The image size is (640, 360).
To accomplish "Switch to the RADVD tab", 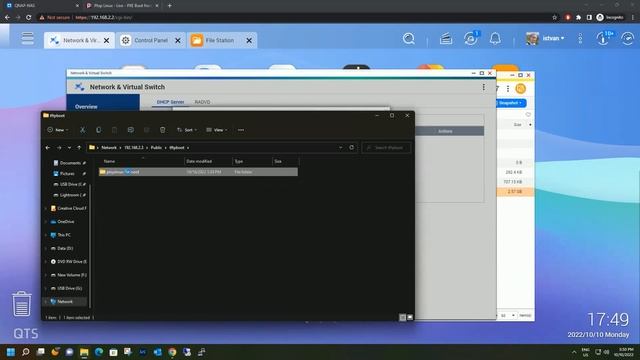I will [202, 102].
